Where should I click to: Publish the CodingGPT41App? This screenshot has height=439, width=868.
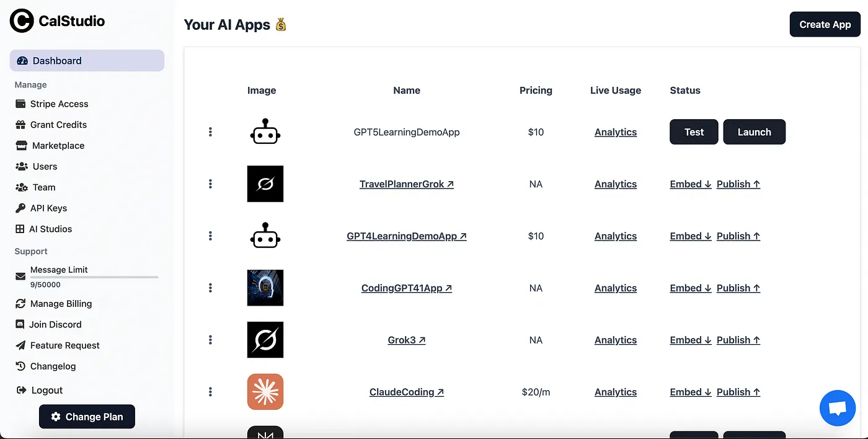737,288
